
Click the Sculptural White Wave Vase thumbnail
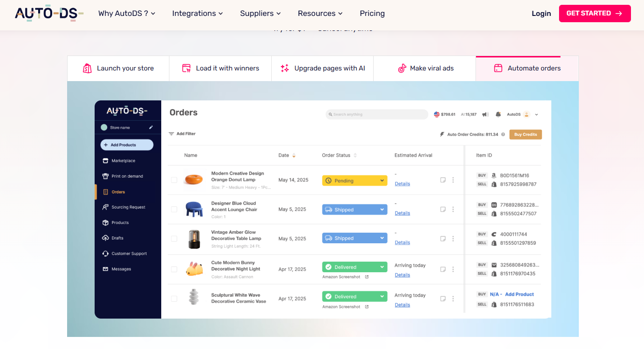click(194, 296)
